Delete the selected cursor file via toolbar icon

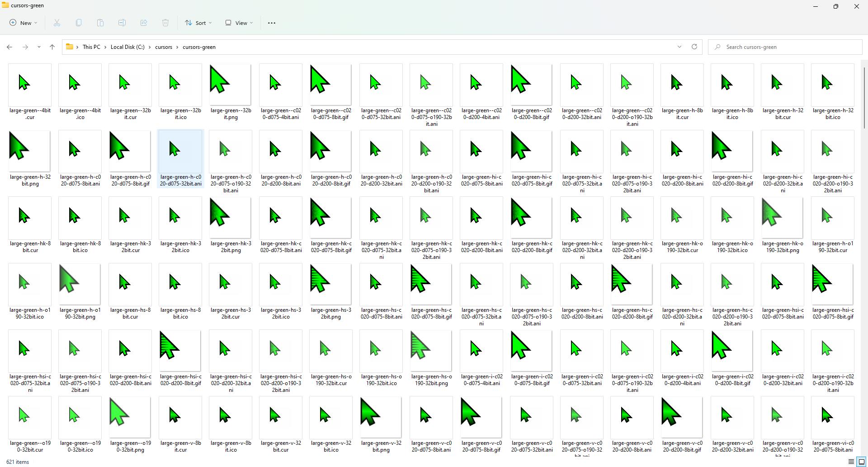(165, 23)
